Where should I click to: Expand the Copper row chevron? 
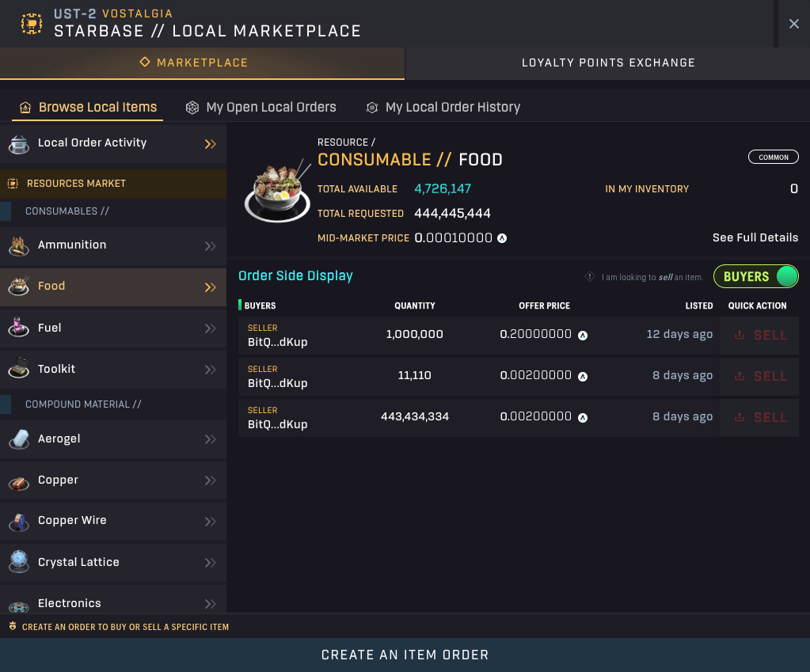tap(211, 480)
